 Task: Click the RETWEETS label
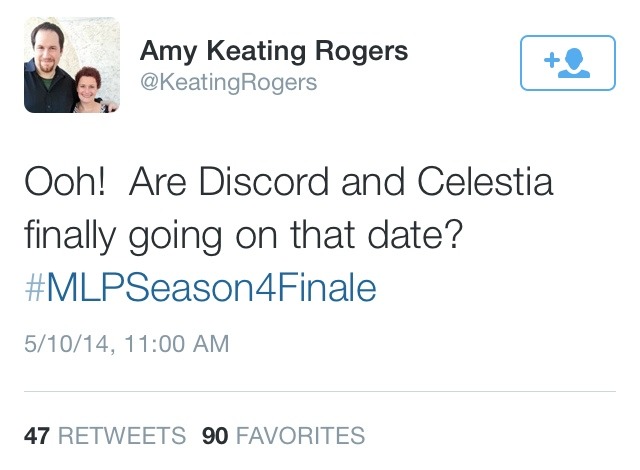121,436
